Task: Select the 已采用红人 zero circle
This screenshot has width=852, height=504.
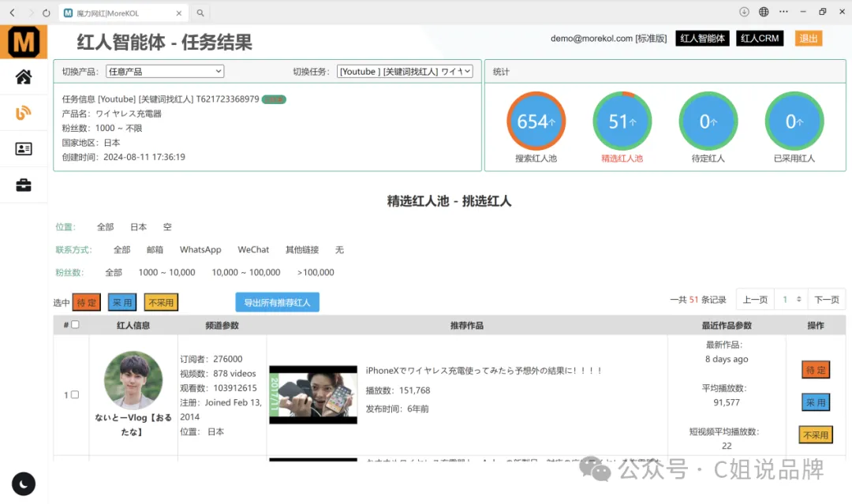Action: (x=794, y=121)
